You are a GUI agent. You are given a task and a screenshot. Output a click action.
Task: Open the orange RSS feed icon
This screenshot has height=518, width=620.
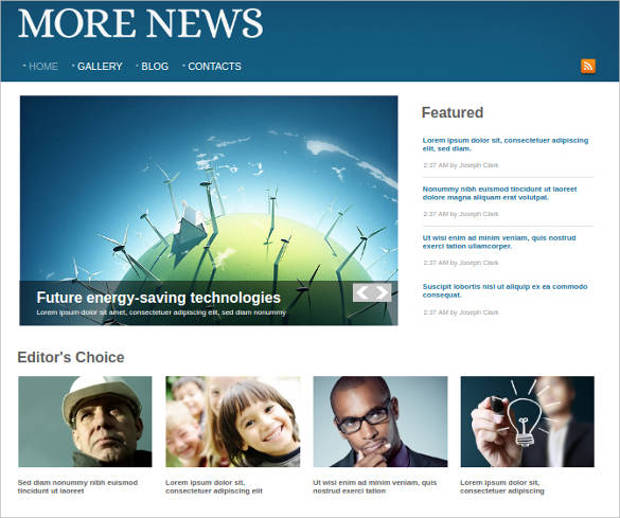pyautogui.click(x=588, y=66)
